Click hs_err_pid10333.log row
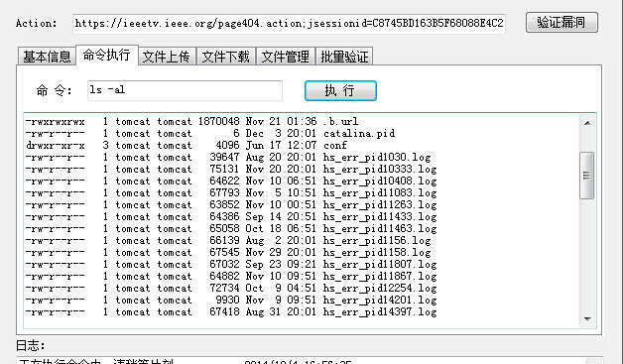Screen dimensions: 623x364 tap(231, 169)
